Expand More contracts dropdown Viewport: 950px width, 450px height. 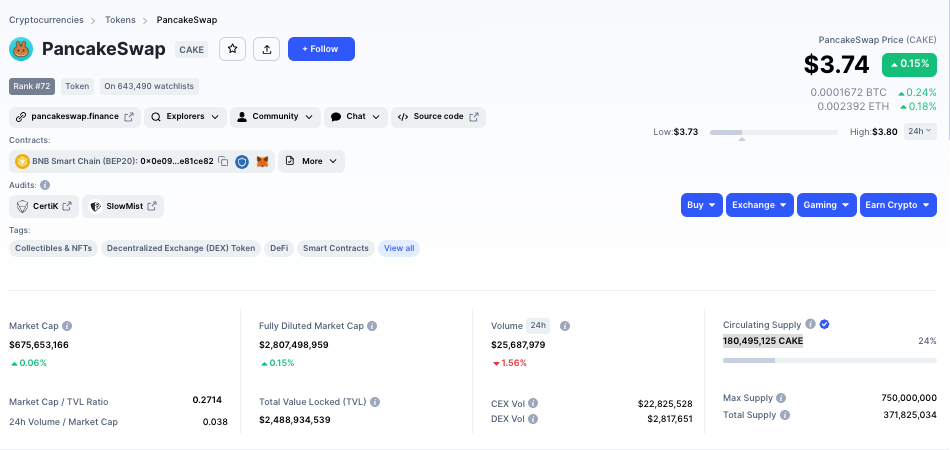click(x=311, y=162)
